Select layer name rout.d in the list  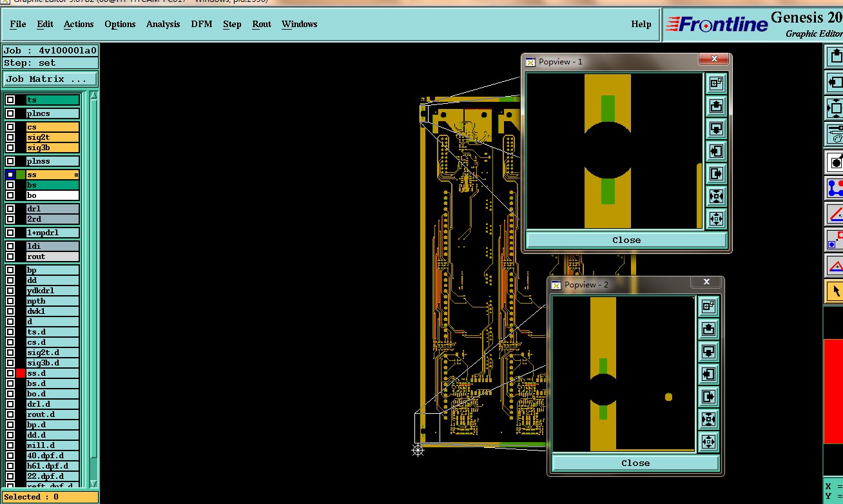pyautogui.click(x=53, y=414)
